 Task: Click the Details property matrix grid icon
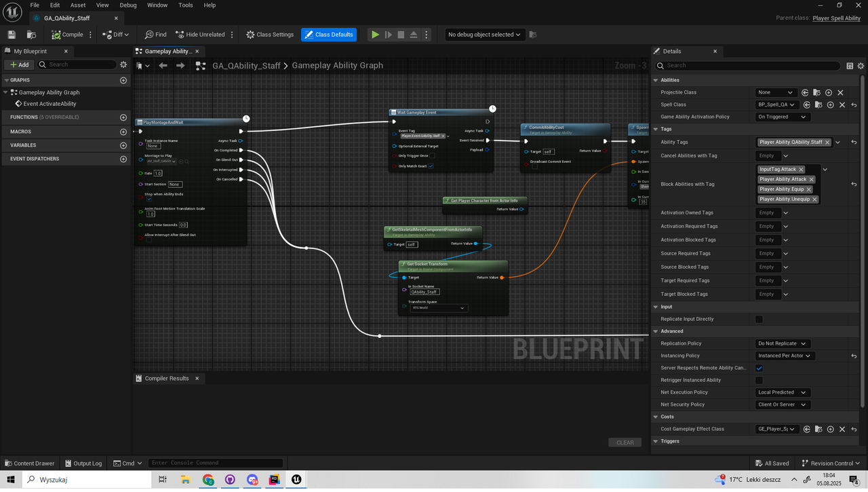[x=850, y=65]
